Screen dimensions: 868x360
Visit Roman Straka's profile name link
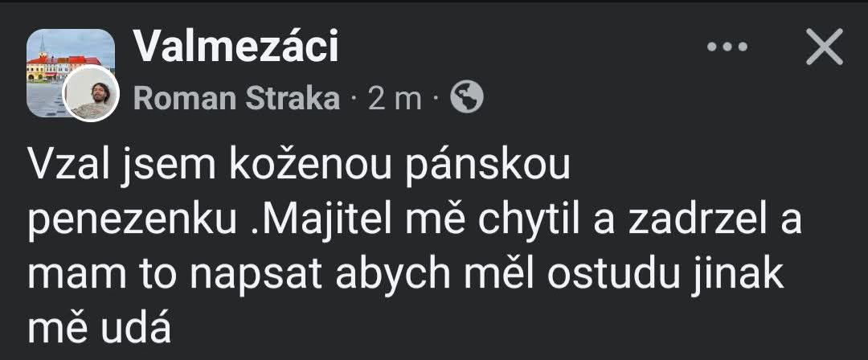[x=236, y=98]
